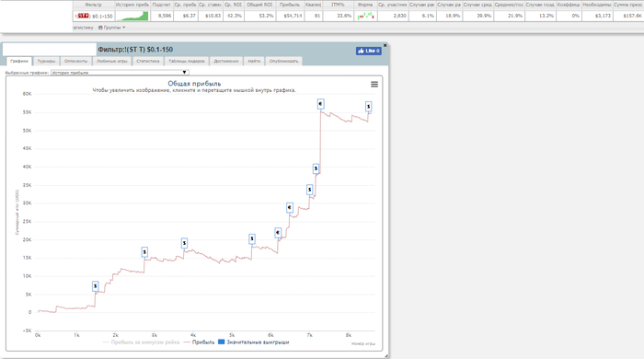644x359 pixels.
Task: Select the Опубликовать tab
Action: (283, 61)
